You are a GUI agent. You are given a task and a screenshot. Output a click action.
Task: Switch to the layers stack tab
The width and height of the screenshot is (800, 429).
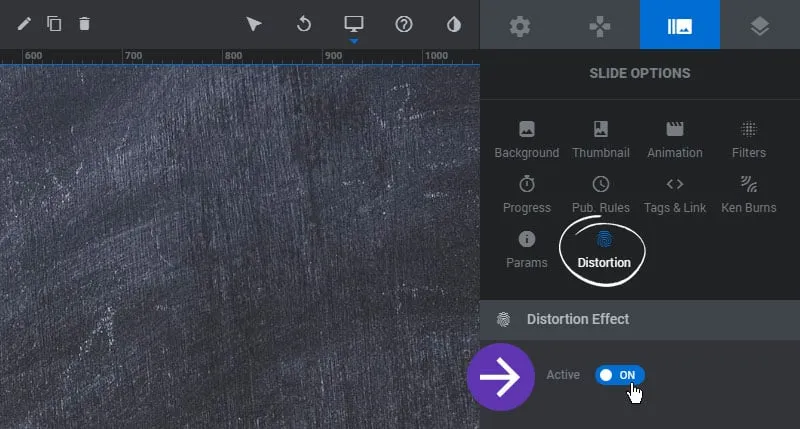pyautogui.click(x=760, y=25)
